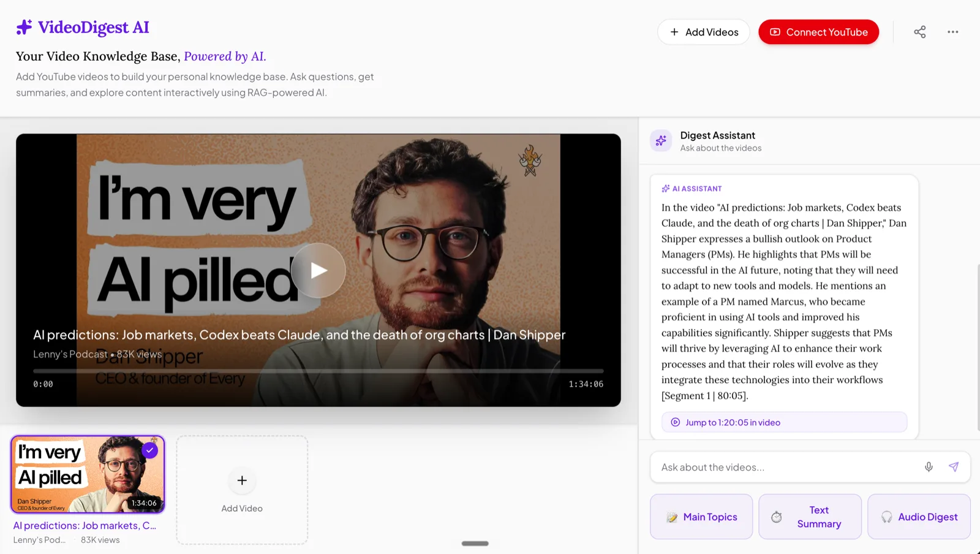Click the Add Video label in dashed card
The height and width of the screenshot is (554, 980).
coord(242,509)
